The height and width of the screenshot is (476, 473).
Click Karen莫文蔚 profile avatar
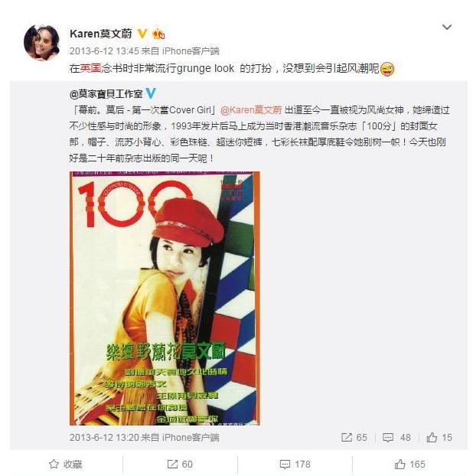42,43
